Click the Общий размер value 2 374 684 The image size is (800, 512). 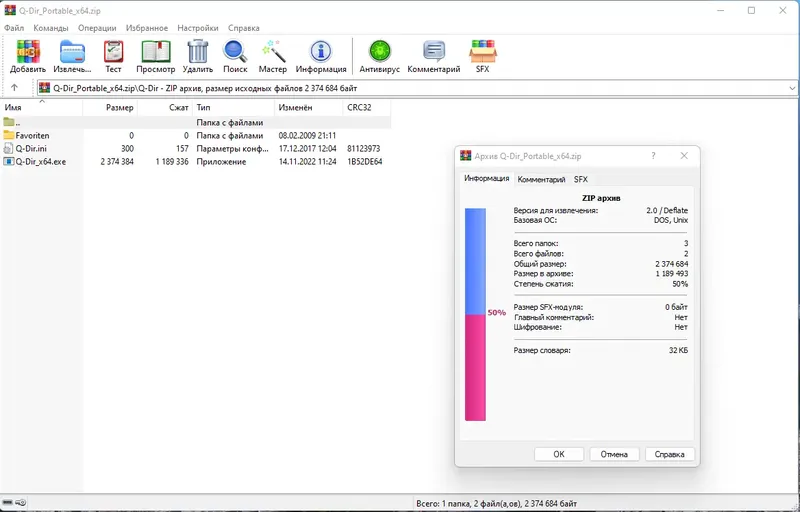click(671, 264)
